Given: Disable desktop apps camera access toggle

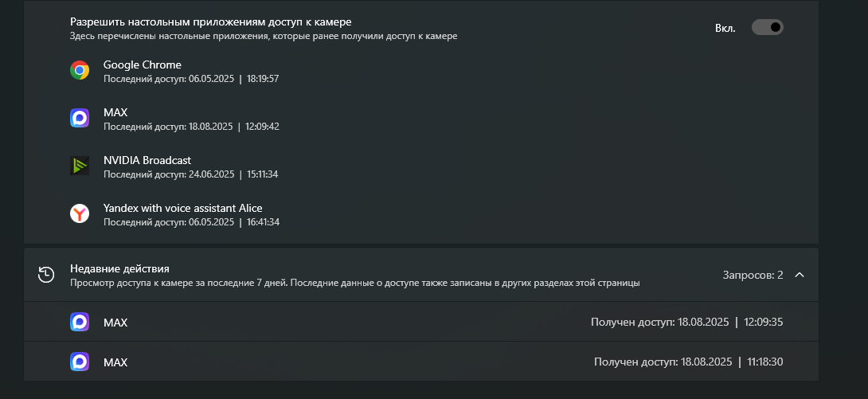Looking at the screenshot, I should pos(768,28).
